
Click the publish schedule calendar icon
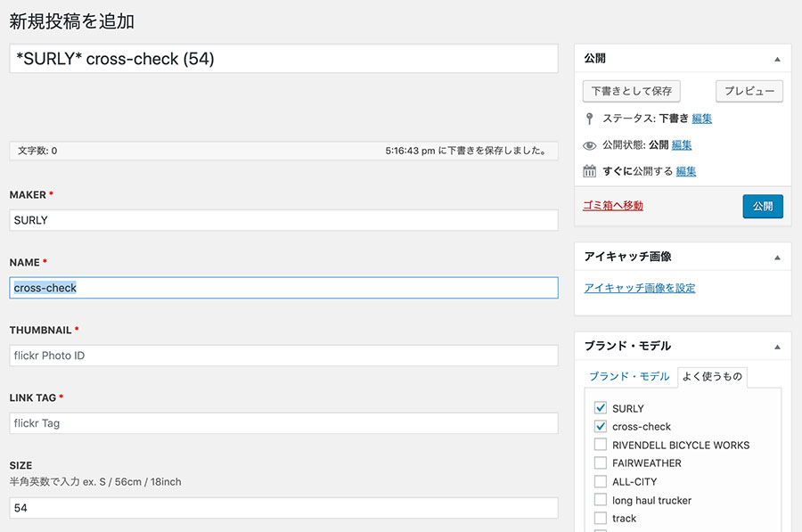(x=589, y=171)
